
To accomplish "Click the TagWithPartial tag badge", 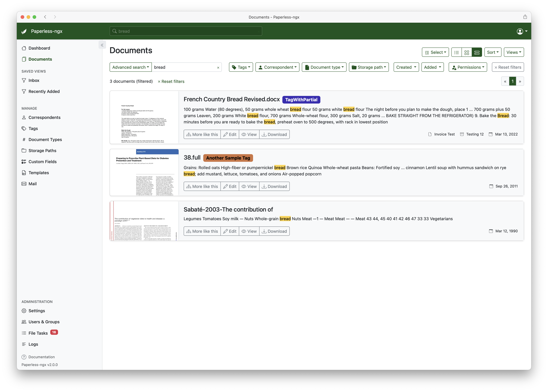I will (301, 100).
